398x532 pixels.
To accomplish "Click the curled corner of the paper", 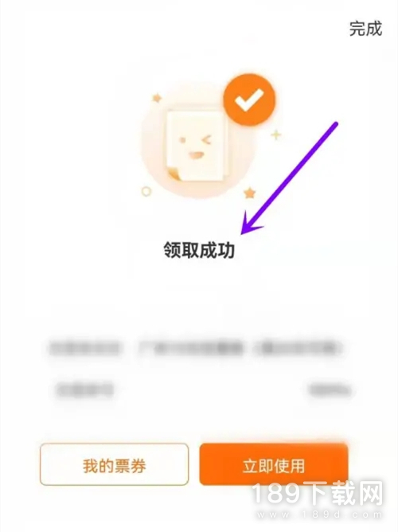I will pyautogui.click(x=174, y=174).
